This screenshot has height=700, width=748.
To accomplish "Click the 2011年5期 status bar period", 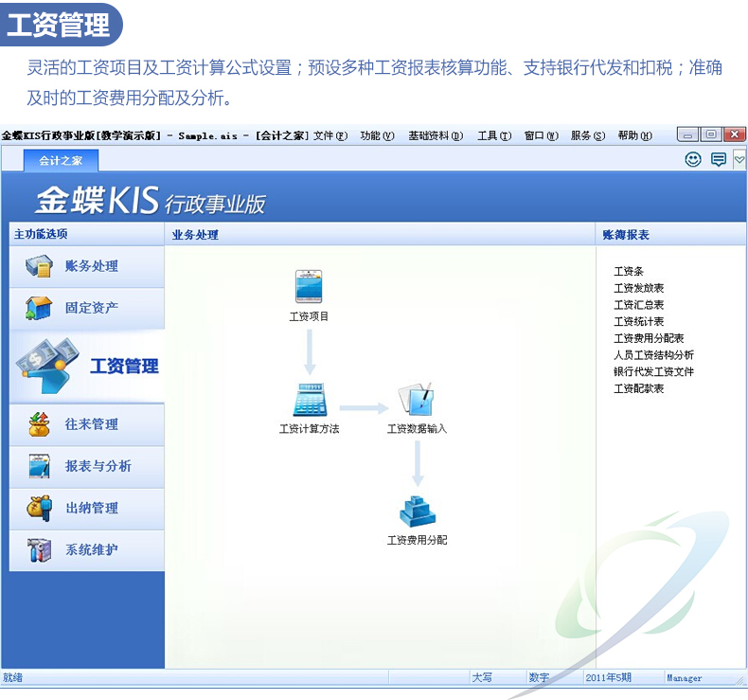I will pos(609,678).
